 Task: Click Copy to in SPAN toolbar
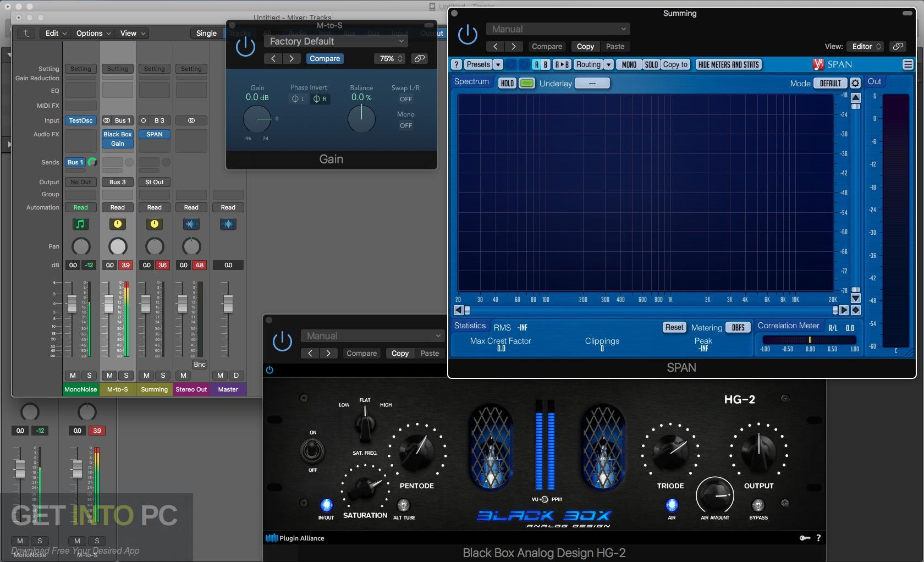click(675, 64)
